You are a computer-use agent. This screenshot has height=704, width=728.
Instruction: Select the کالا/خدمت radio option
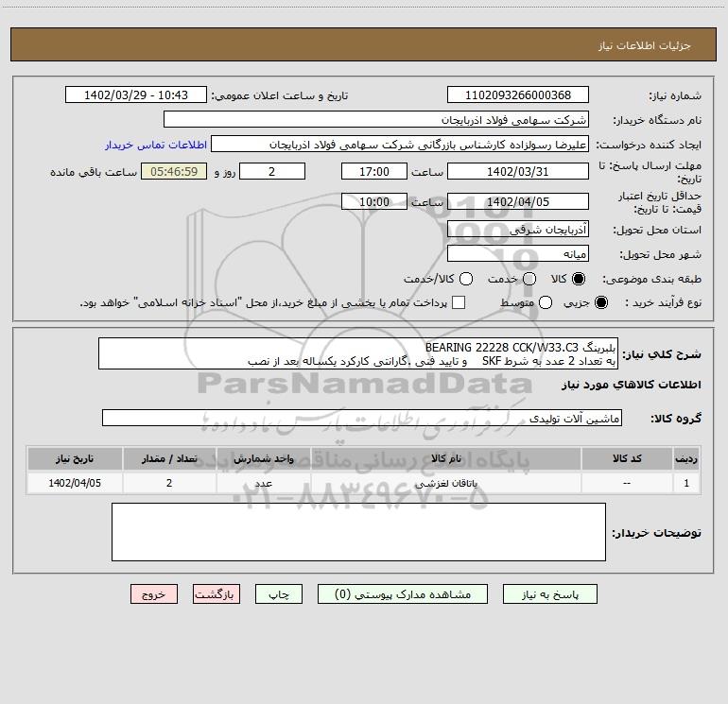pyautogui.click(x=466, y=279)
